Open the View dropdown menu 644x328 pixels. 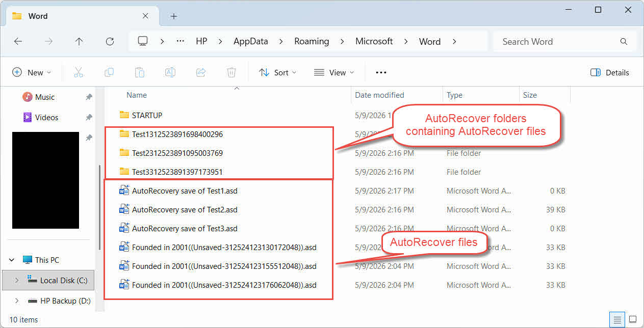point(334,72)
